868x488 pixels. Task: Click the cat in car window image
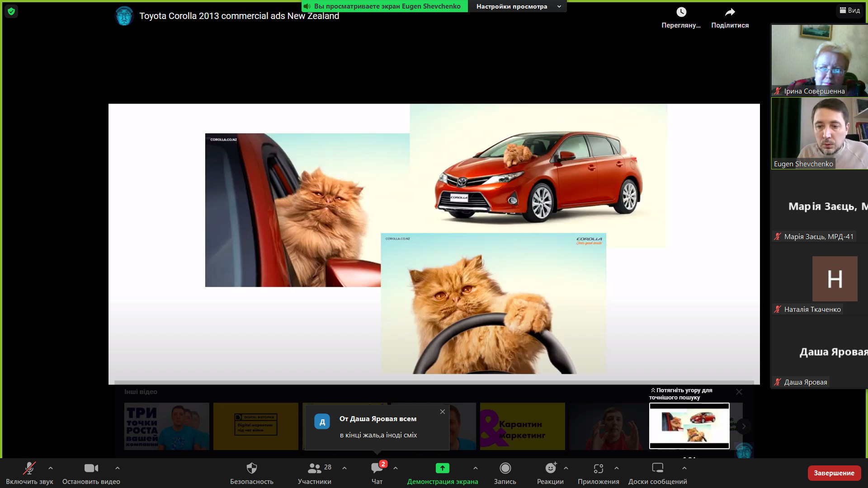click(293, 210)
